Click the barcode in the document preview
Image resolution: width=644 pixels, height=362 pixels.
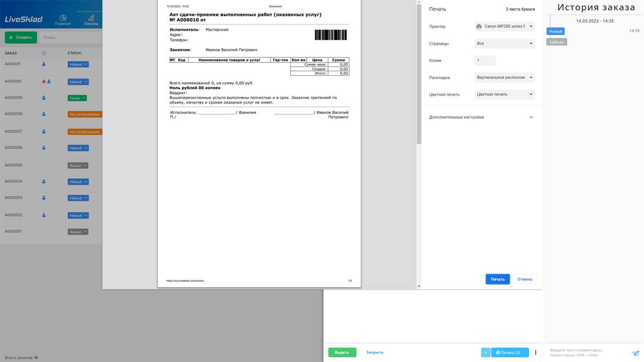pyautogui.click(x=330, y=35)
